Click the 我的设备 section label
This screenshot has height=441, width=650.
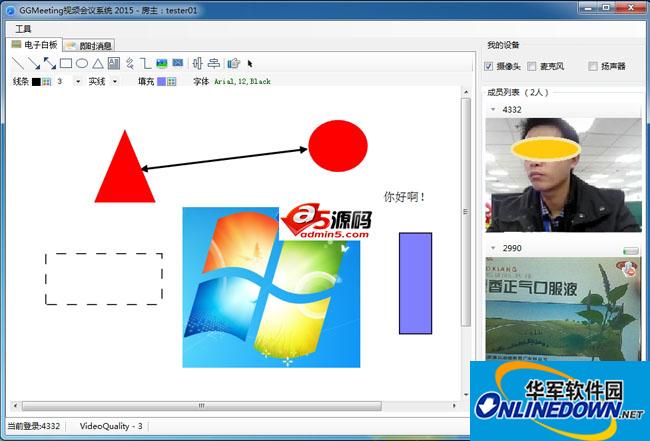tap(503, 45)
